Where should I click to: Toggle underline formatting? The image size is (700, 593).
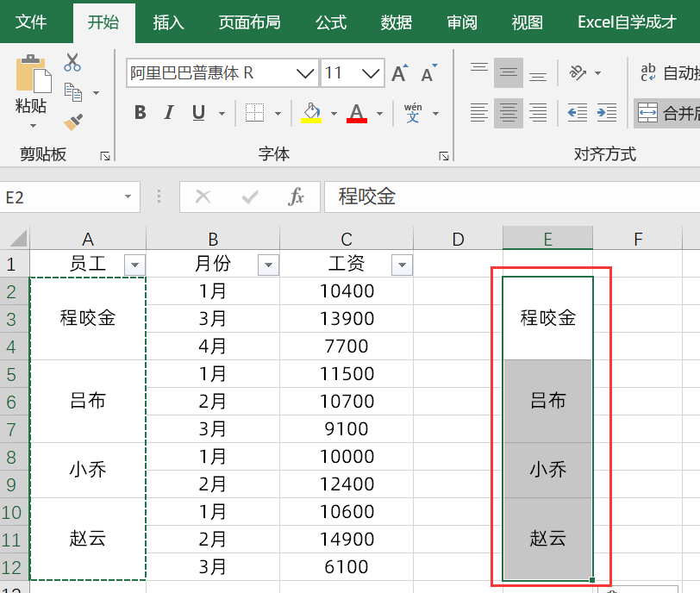tap(198, 113)
